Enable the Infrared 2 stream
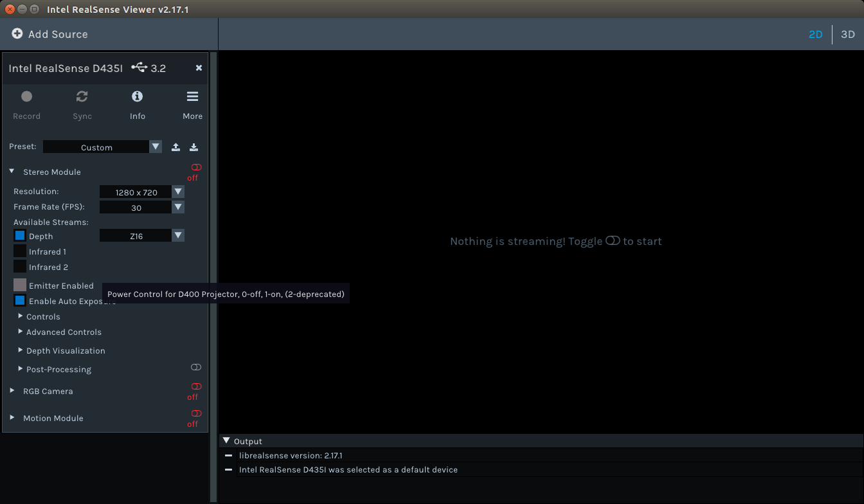864x504 pixels. click(20, 267)
